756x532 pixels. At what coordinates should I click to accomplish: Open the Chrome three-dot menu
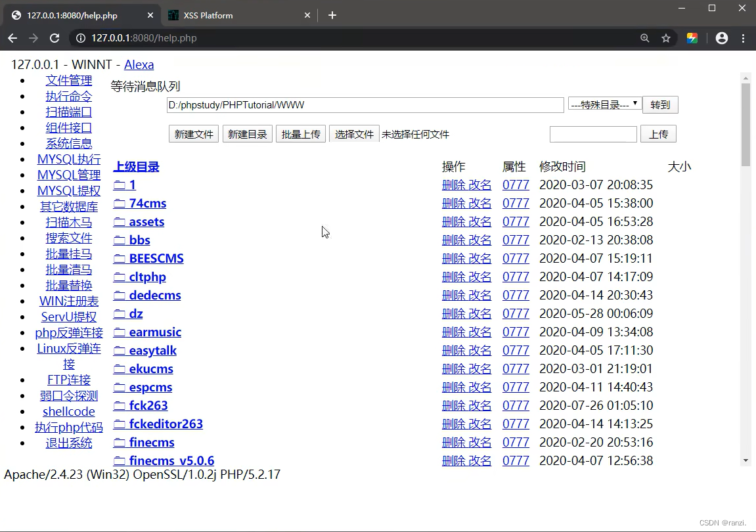coord(743,38)
